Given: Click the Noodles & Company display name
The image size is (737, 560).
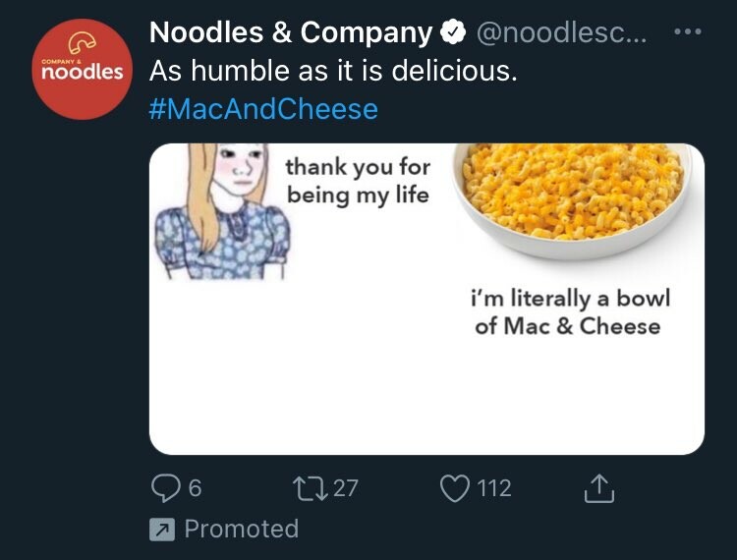Looking at the screenshot, I should tap(290, 33).
